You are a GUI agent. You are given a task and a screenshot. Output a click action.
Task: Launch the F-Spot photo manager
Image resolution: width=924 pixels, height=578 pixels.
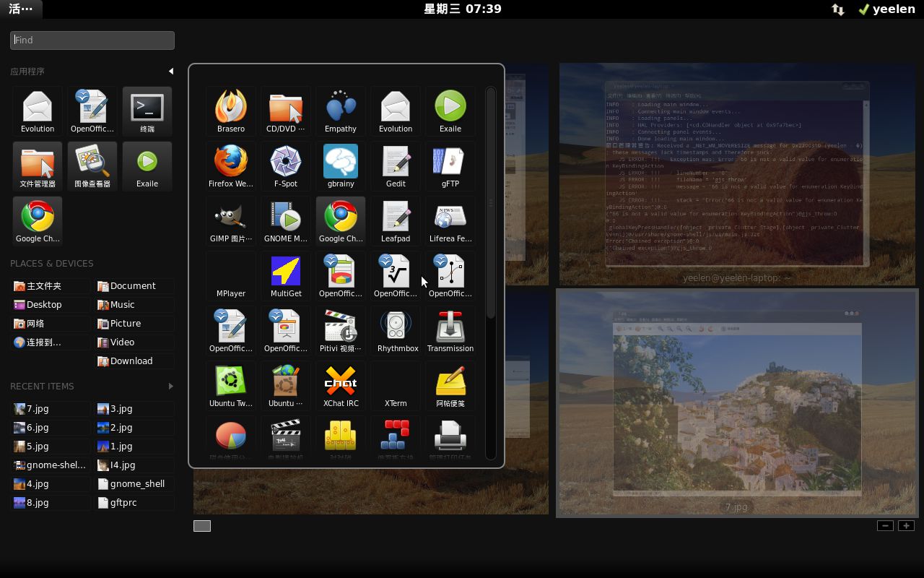[x=286, y=166]
